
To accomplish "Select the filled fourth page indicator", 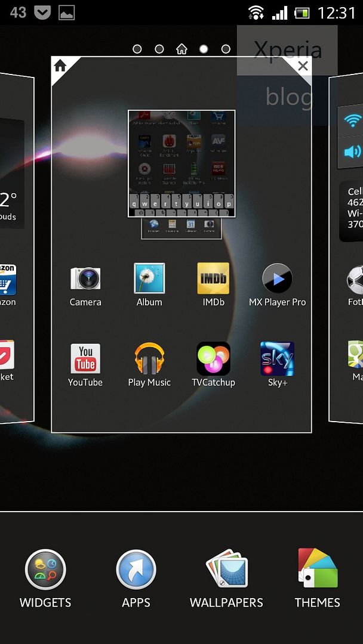I will (204, 49).
